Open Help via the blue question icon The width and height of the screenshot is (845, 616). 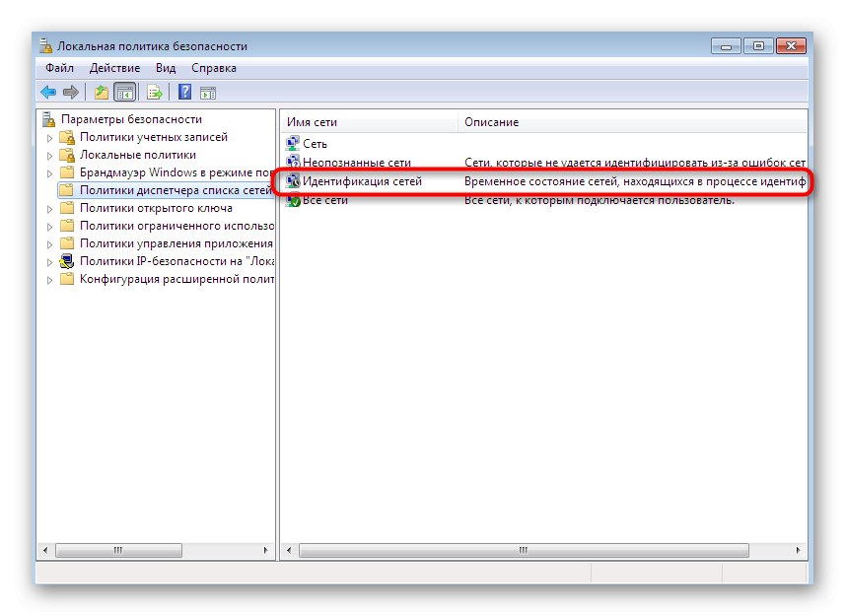(x=184, y=92)
